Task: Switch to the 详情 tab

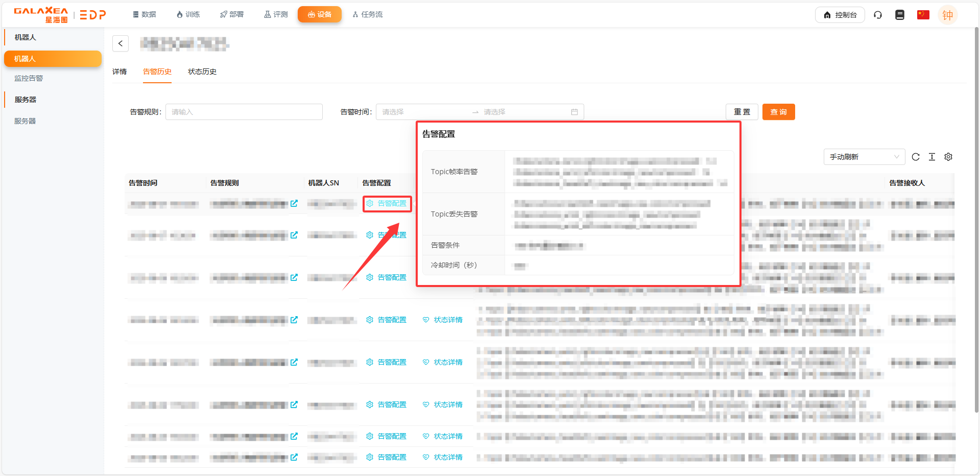Action: click(119, 72)
